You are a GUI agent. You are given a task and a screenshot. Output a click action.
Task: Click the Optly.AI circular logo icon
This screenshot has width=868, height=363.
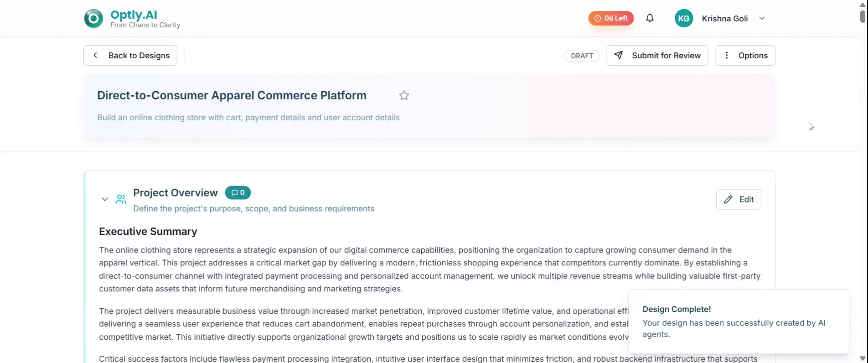93,19
